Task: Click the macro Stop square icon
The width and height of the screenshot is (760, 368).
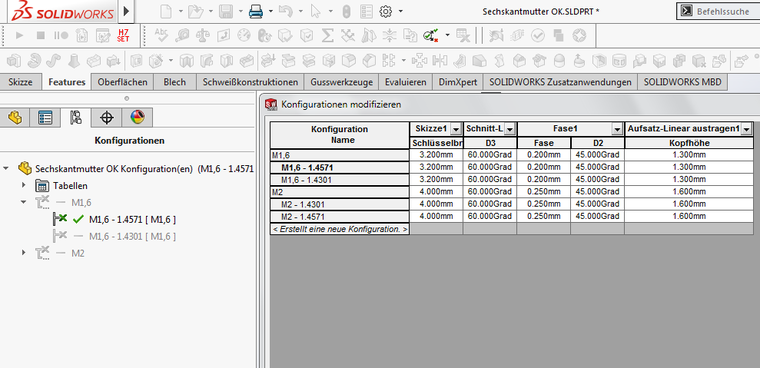Action: (41, 35)
